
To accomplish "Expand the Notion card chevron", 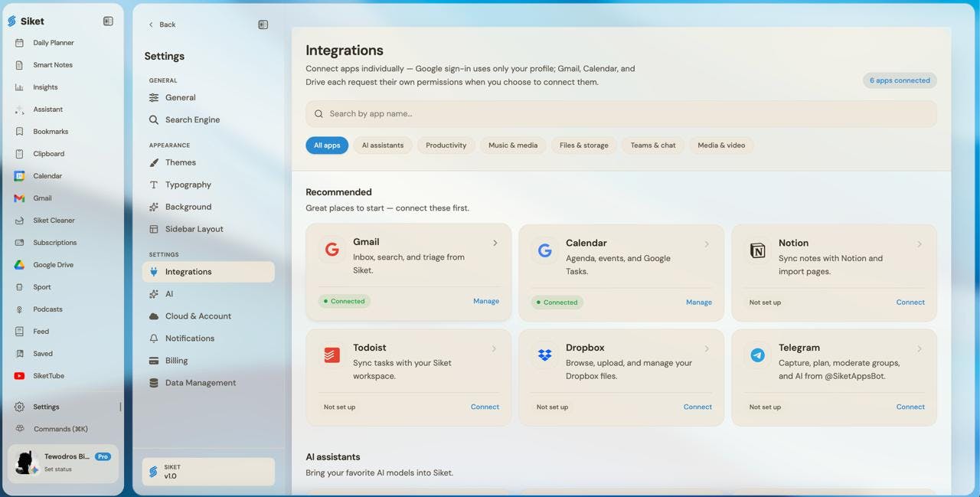I will click(x=920, y=244).
